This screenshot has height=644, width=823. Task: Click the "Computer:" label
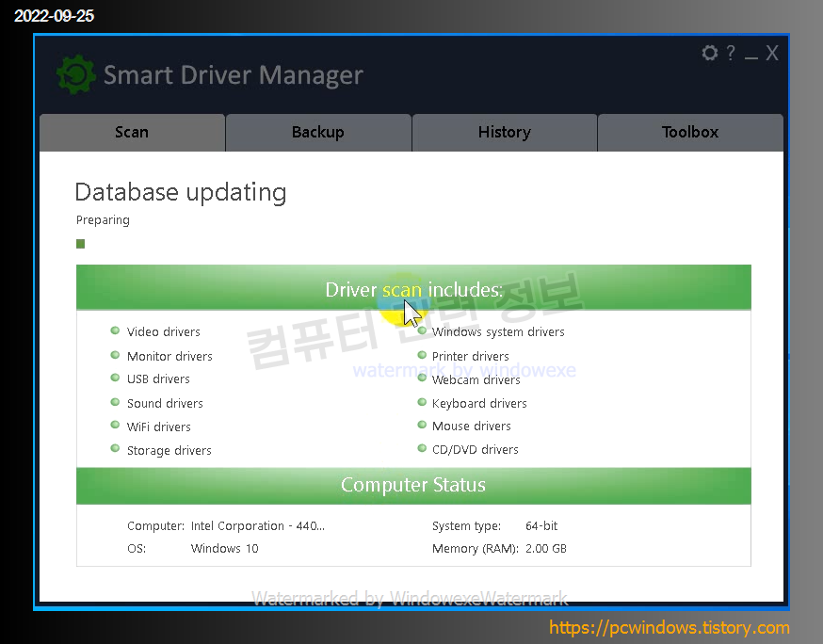[156, 526]
